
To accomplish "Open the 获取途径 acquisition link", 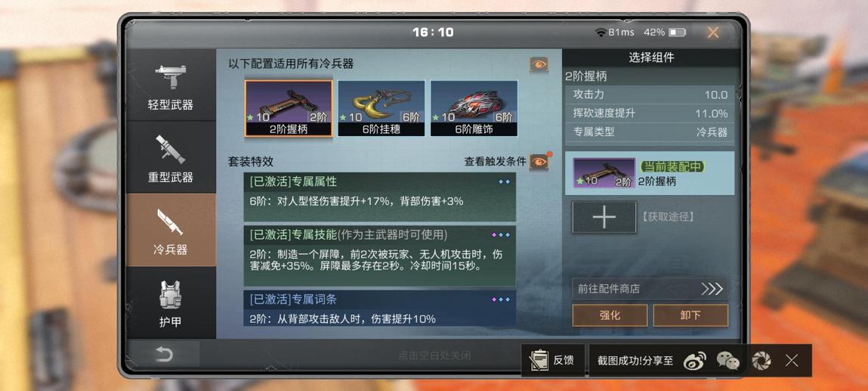I will tap(668, 217).
